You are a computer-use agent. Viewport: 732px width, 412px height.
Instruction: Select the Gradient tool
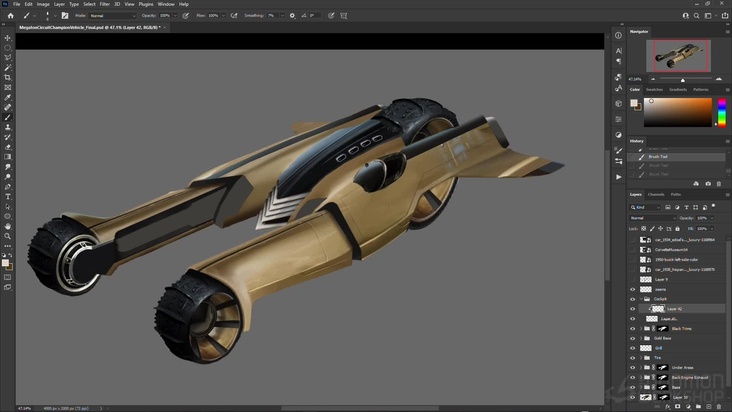7,157
